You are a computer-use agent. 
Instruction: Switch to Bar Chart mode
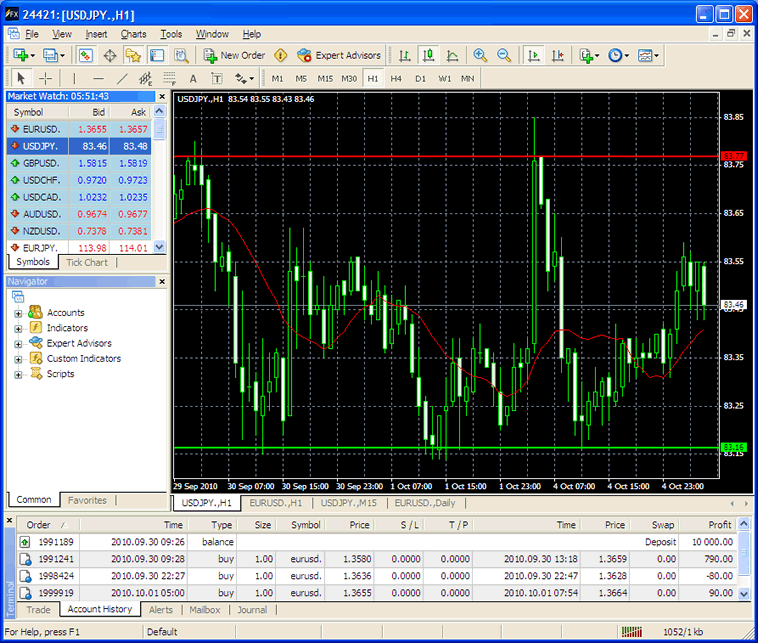tap(405, 56)
